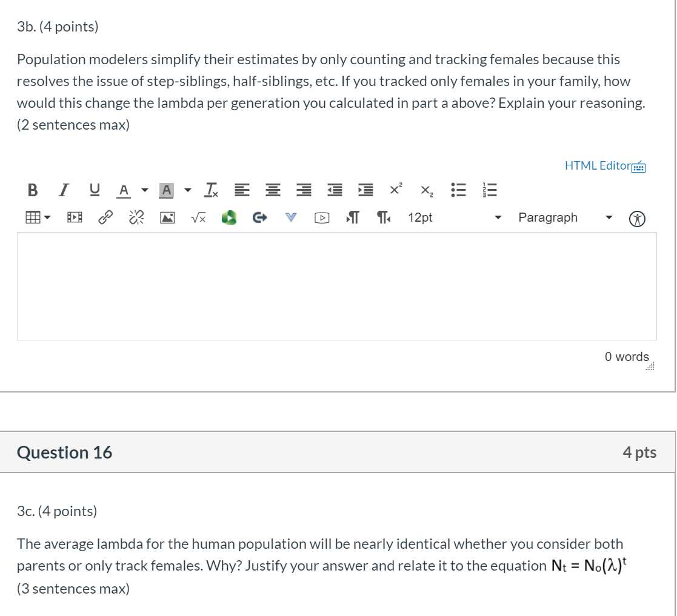This screenshot has height=616, width=677.
Task: Toggle underline formatting
Action: click(x=93, y=190)
